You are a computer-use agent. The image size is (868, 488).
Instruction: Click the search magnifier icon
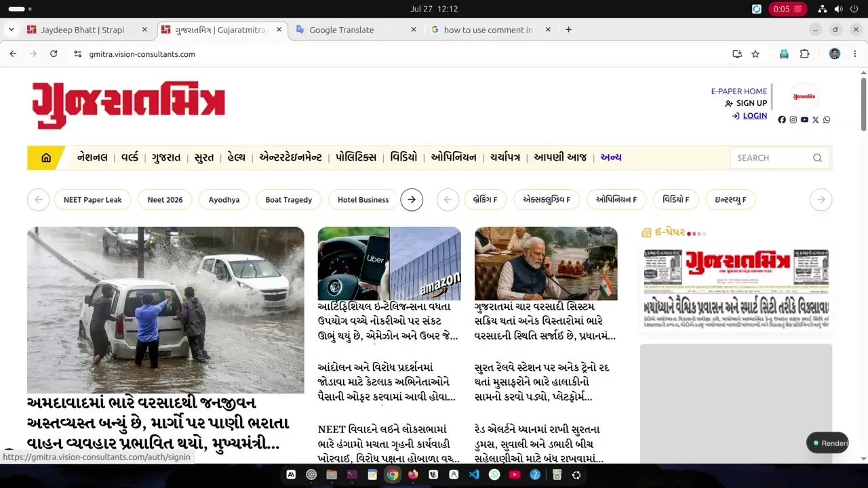coord(817,158)
